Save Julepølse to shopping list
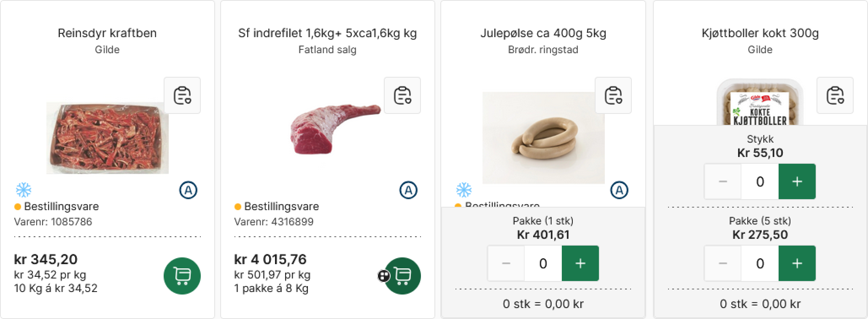868x319 pixels. coord(613,95)
